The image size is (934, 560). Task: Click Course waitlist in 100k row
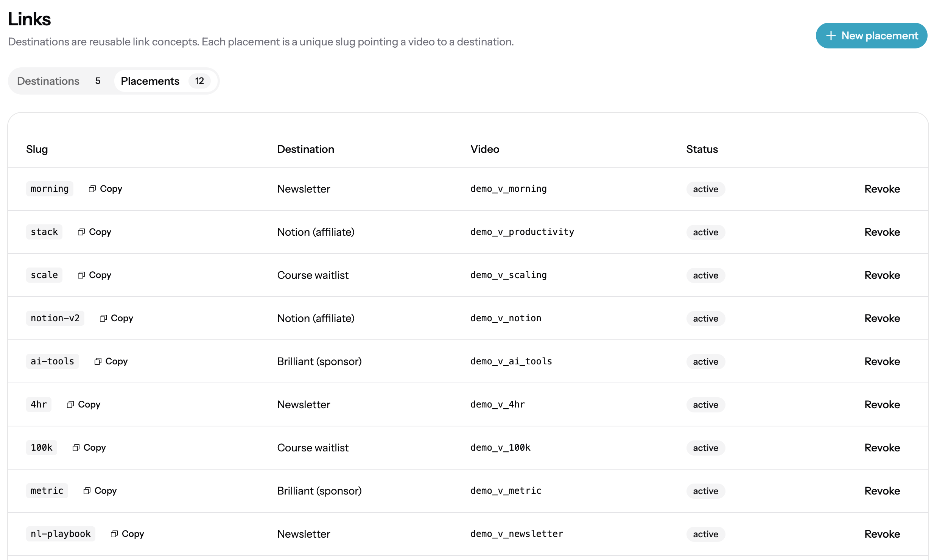313,448
